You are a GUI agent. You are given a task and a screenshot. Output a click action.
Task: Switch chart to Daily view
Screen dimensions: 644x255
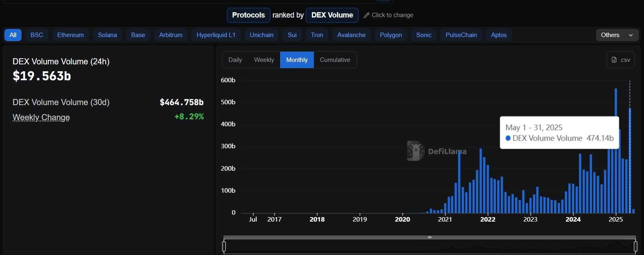[235, 60]
